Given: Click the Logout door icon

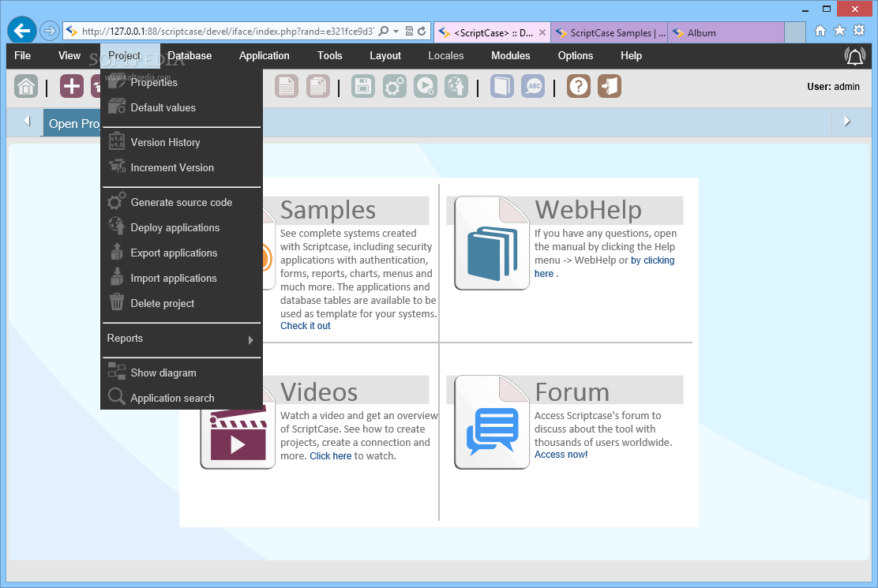Looking at the screenshot, I should click(x=610, y=86).
